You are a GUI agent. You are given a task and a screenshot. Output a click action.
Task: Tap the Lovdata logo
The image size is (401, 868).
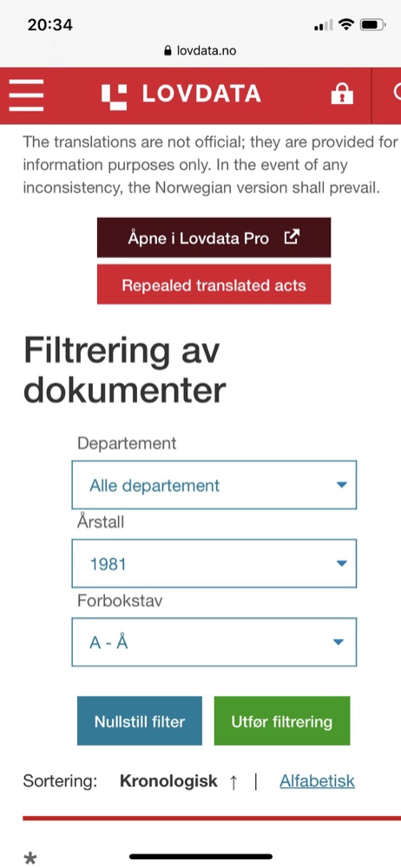pos(181,95)
